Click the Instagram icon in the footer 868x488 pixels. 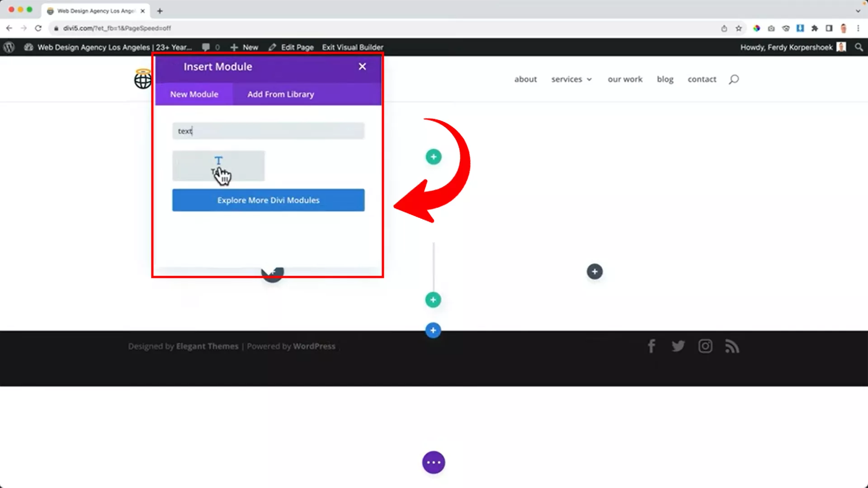[x=705, y=346]
